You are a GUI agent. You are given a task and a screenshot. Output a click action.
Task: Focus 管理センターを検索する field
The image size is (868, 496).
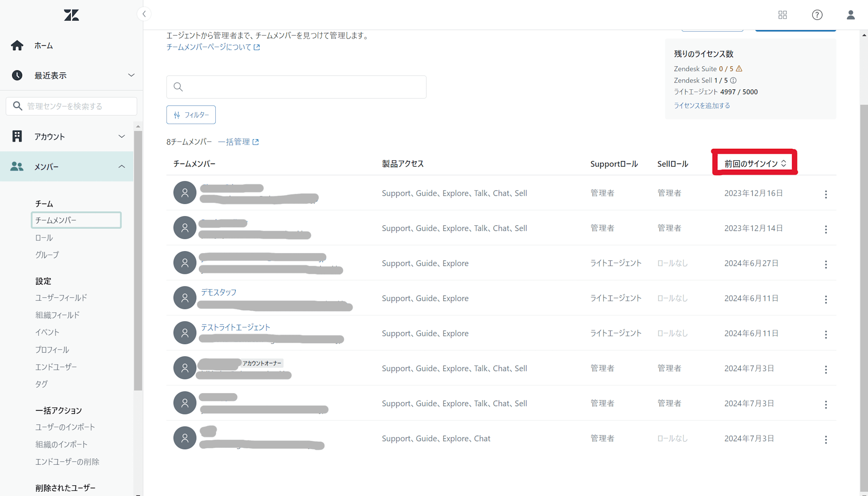pyautogui.click(x=72, y=106)
